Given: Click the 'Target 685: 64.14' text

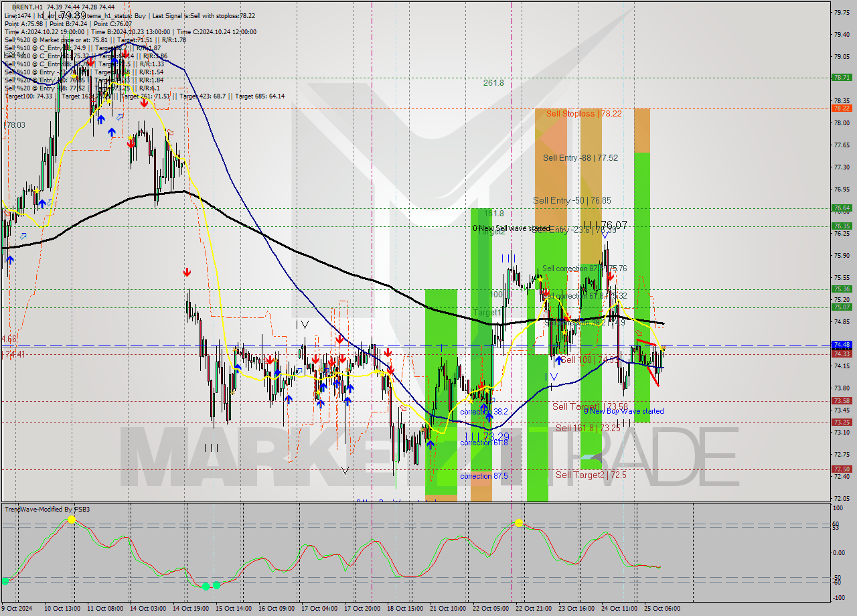Looking at the screenshot, I should [x=260, y=96].
